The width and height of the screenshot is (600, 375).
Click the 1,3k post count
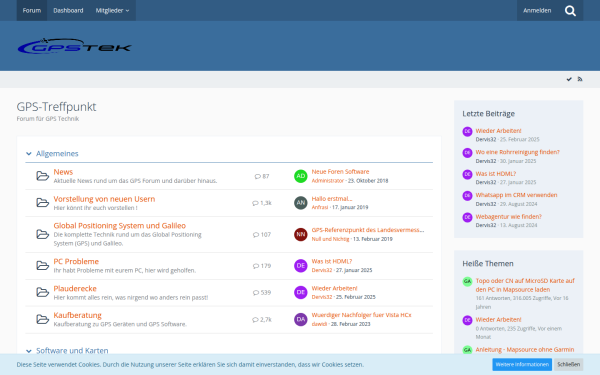point(266,203)
